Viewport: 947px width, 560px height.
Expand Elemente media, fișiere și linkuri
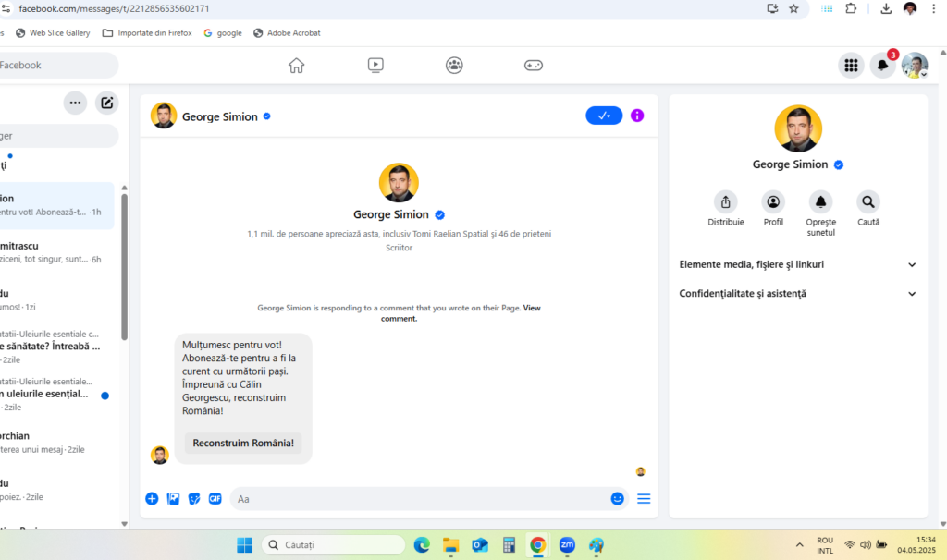[x=798, y=264]
